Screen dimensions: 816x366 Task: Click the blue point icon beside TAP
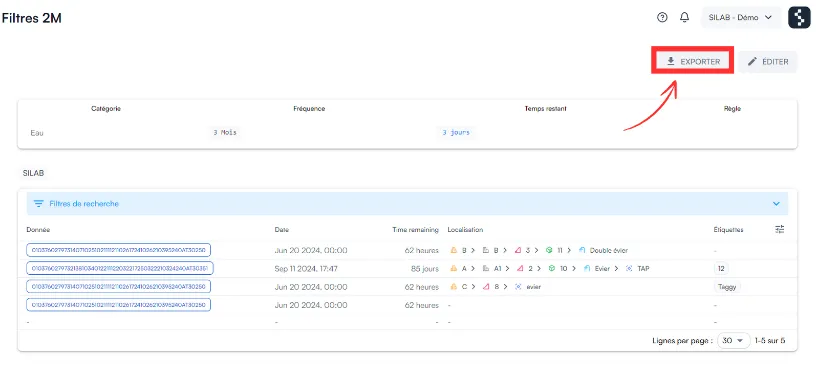[x=629, y=269]
